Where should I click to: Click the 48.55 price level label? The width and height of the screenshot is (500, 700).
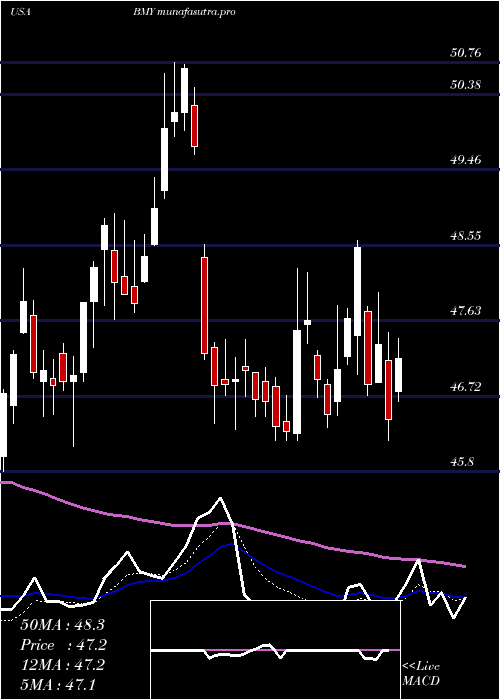(x=466, y=235)
